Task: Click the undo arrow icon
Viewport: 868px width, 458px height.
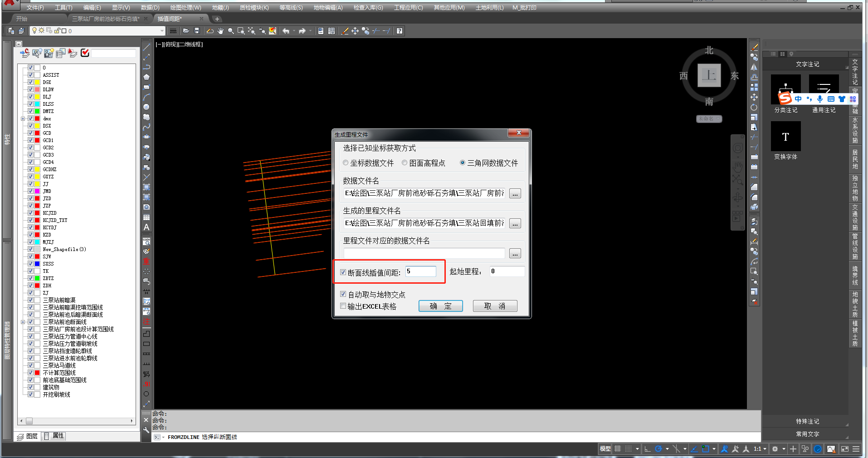Action: point(286,31)
